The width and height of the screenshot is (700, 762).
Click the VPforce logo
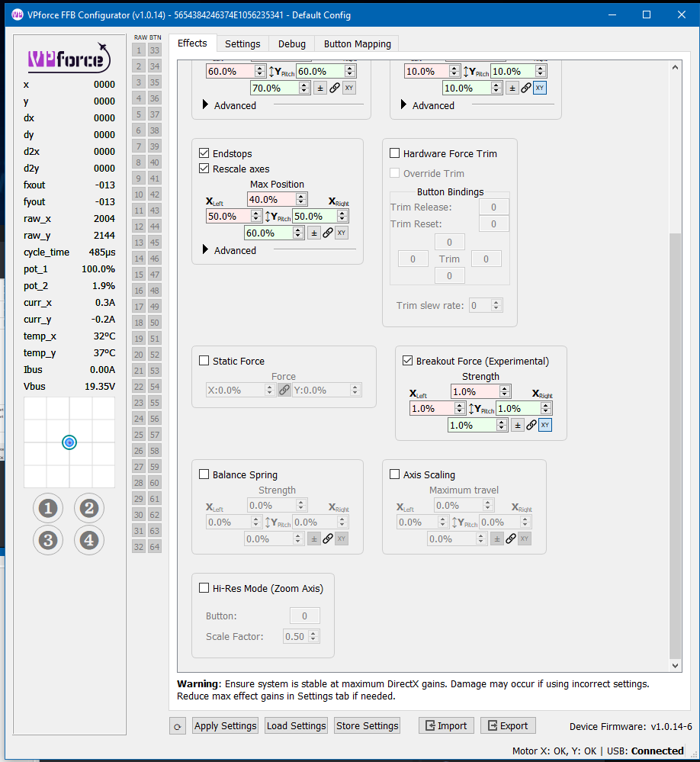click(x=69, y=58)
